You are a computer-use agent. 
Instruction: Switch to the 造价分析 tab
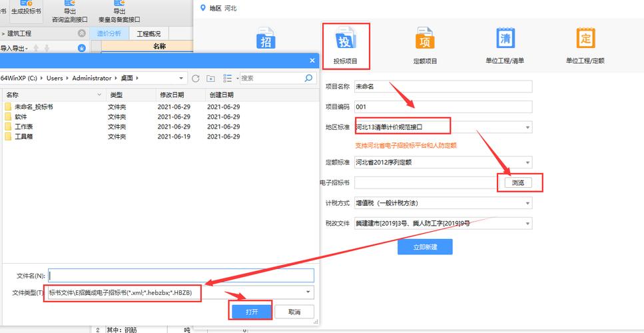(109, 34)
